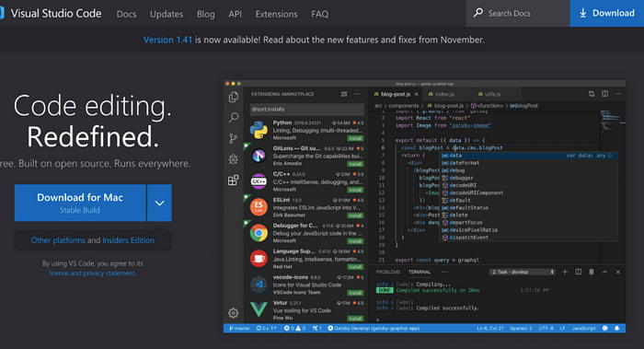Install the Python extension

tap(355, 138)
